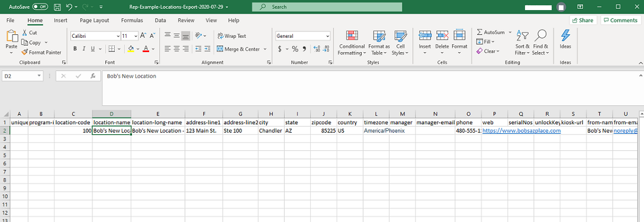The width and height of the screenshot is (644, 222).
Task: Toggle the AutoSave switch
Action: [40, 7]
